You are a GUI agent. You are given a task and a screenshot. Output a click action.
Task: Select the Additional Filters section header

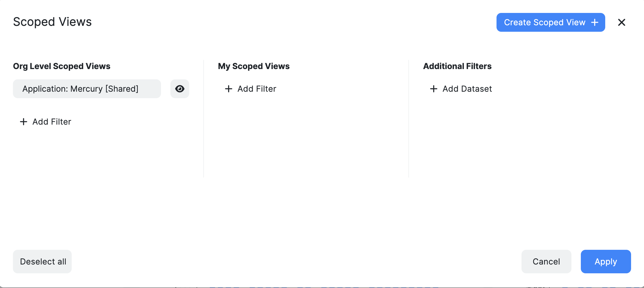457,66
